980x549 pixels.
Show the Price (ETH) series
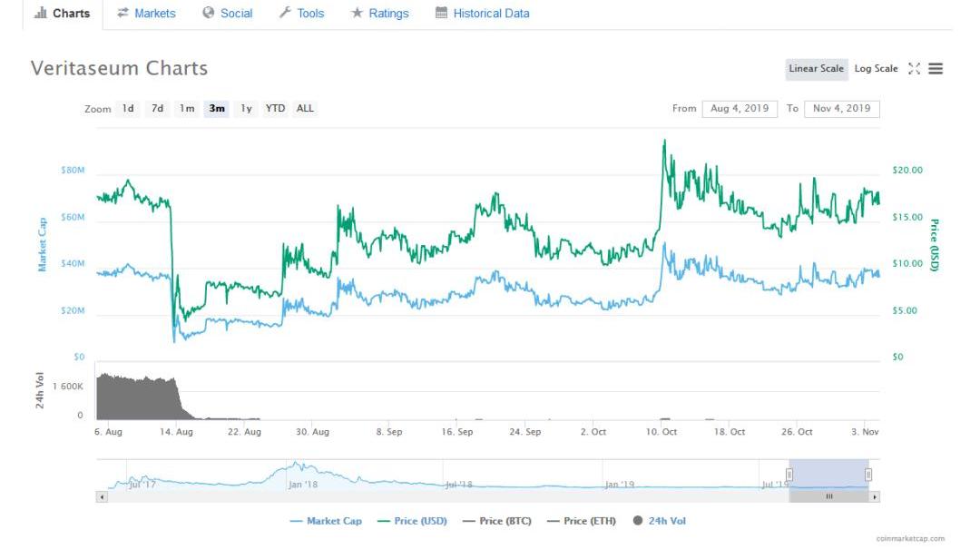[580, 521]
